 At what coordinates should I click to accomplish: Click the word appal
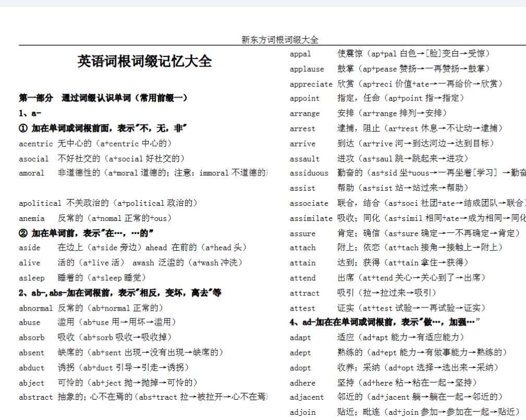(300, 54)
